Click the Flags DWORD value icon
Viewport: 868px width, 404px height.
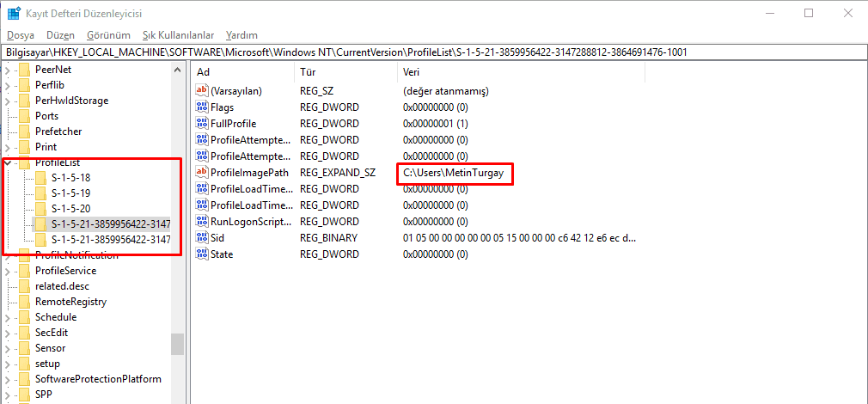pos(203,107)
